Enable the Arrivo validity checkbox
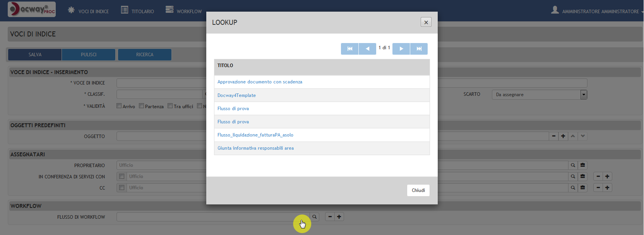Screen dimensions: 644x235 119,106
